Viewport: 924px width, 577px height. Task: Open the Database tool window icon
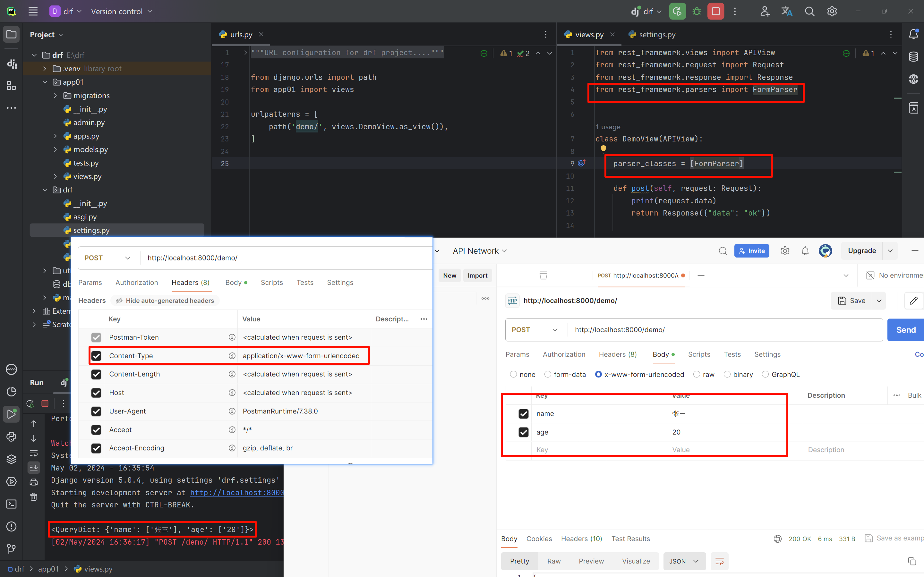pos(913,57)
